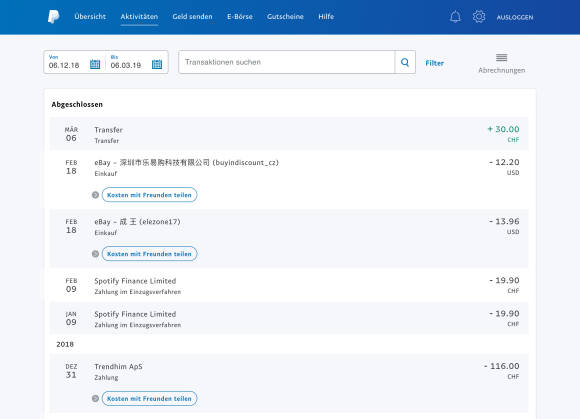This screenshot has width=580, height=419.
Task: Open the Gutscheine menu item
Action: 285,17
